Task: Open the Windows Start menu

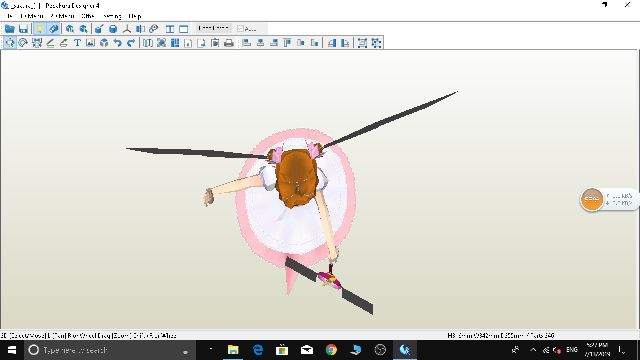Action: pyautogui.click(x=12, y=350)
